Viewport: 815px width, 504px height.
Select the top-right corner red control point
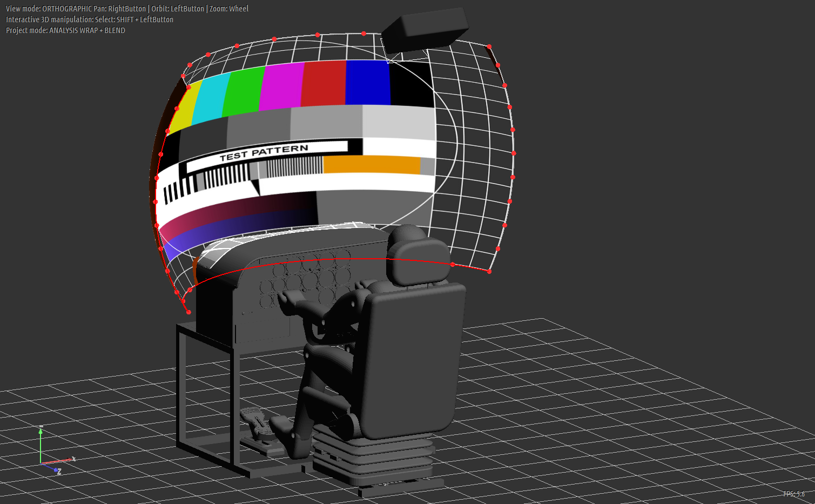coord(489,47)
